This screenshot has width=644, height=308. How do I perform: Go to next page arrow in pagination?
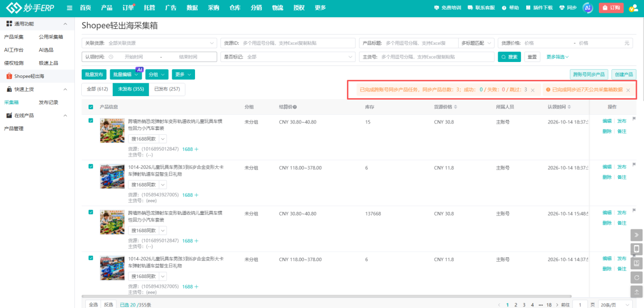(x=558, y=305)
